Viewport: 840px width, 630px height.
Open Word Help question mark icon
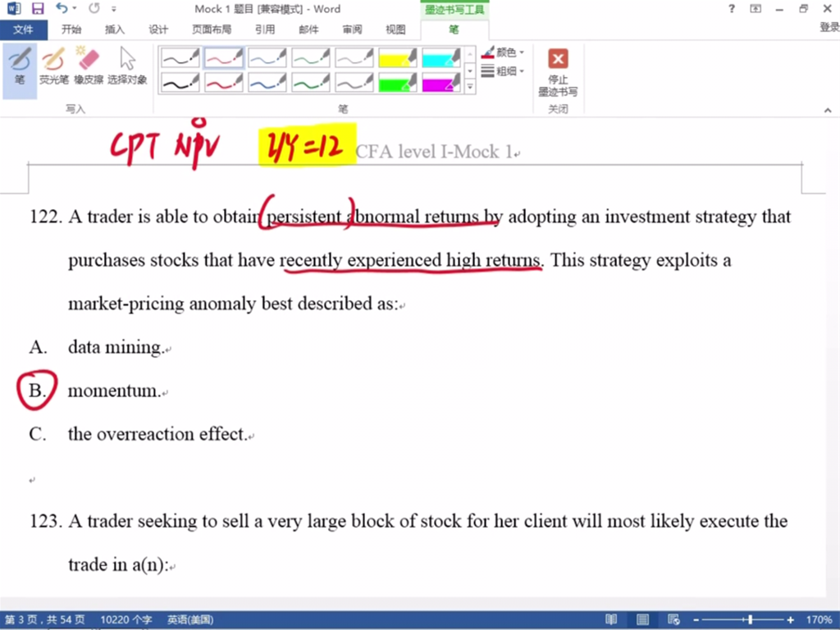[x=731, y=9]
